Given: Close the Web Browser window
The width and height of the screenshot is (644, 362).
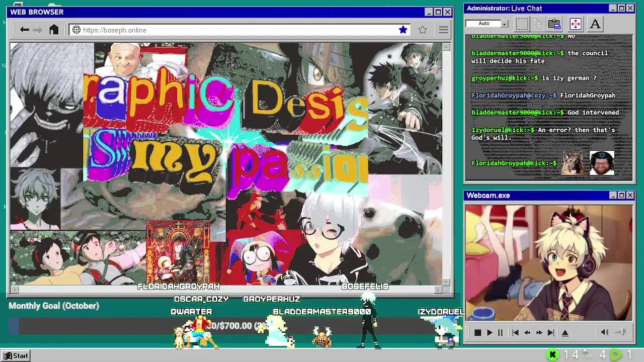Looking at the screenshot, I should pyautogui.click(x=447, y=12).
